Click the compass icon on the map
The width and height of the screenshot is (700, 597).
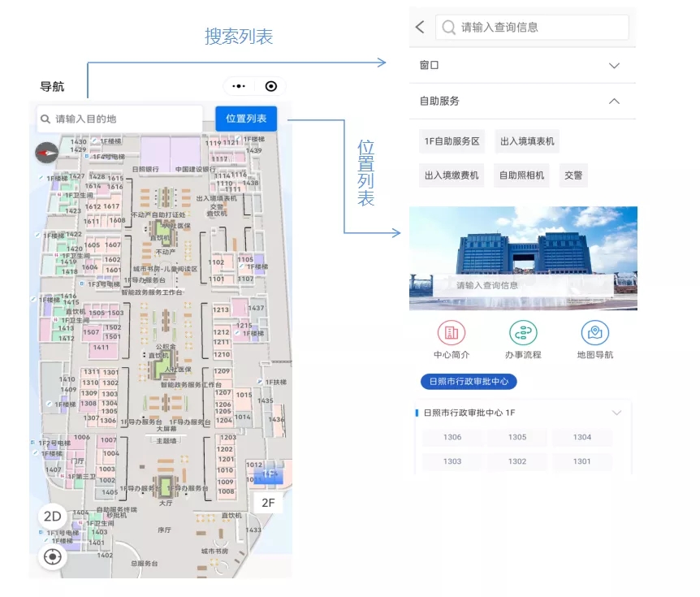[x=47, y=151]
